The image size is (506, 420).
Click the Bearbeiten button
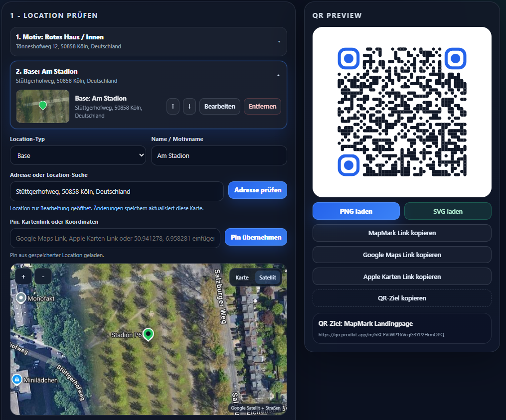click(x=220, y=107)
